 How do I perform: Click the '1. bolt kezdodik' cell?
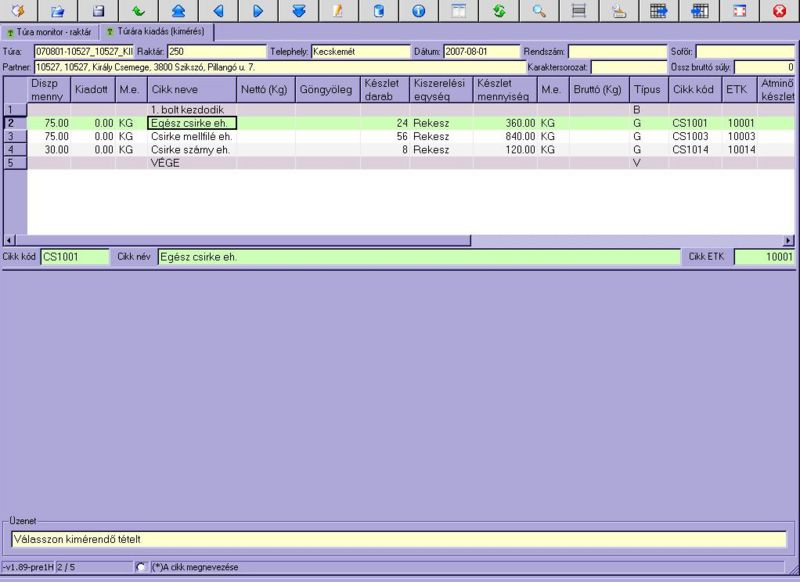tap(192, 110)
